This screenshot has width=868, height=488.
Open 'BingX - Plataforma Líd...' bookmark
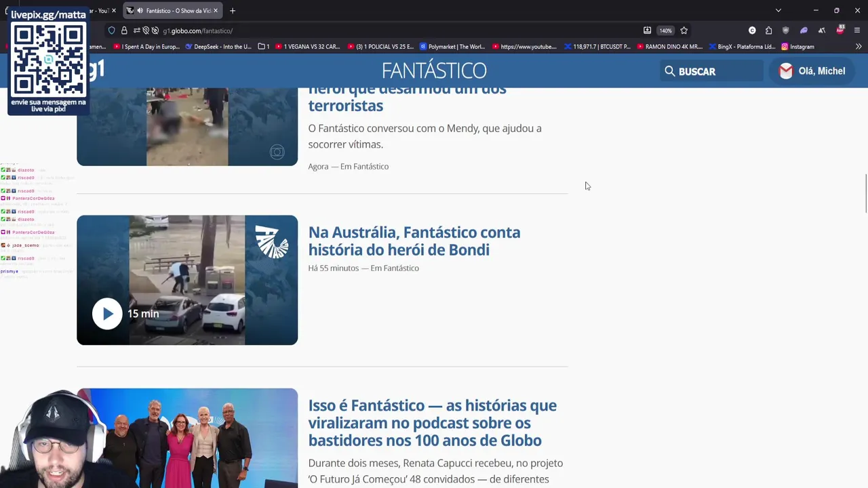pyautogui.click(x=742, y=47)
